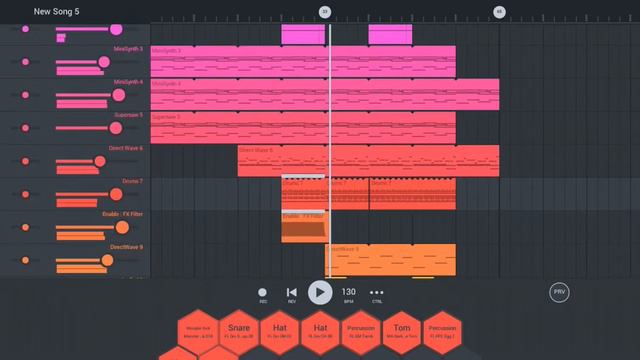Image resolution: width=640 pixels, height=360 pixels.
Task: Click Drums 7 volume slider knob
Action: pos(116,194)
